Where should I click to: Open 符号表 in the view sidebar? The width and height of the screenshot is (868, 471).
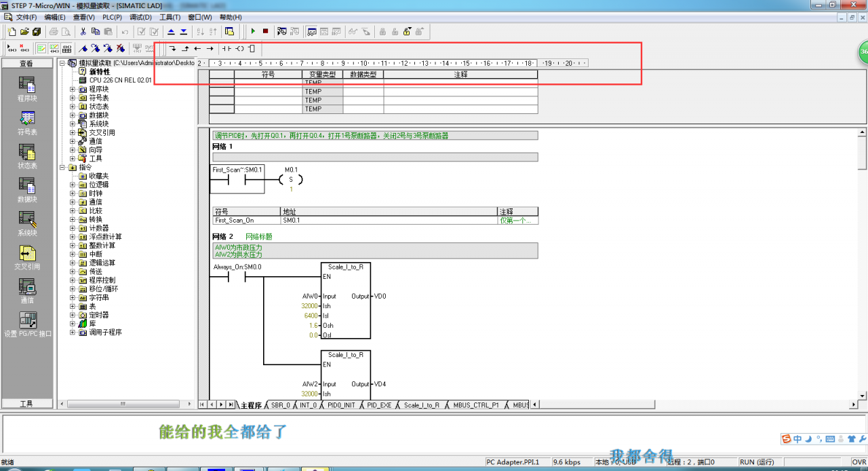pos(27,122)
